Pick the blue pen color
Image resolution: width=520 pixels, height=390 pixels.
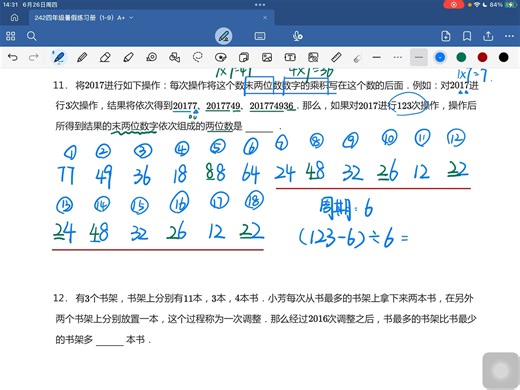pyautogui.click(x=440, y=57)
